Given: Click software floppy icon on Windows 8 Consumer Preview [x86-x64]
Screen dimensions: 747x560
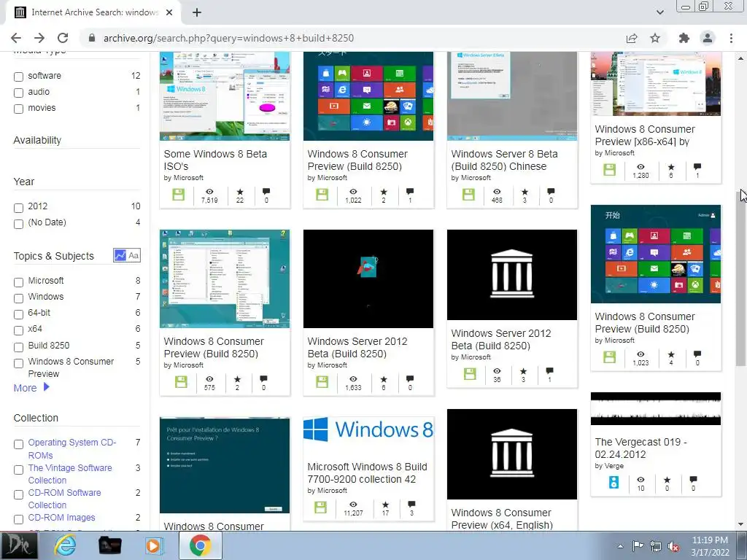Looking at the screenshot, I should click(x=609, y=169).
